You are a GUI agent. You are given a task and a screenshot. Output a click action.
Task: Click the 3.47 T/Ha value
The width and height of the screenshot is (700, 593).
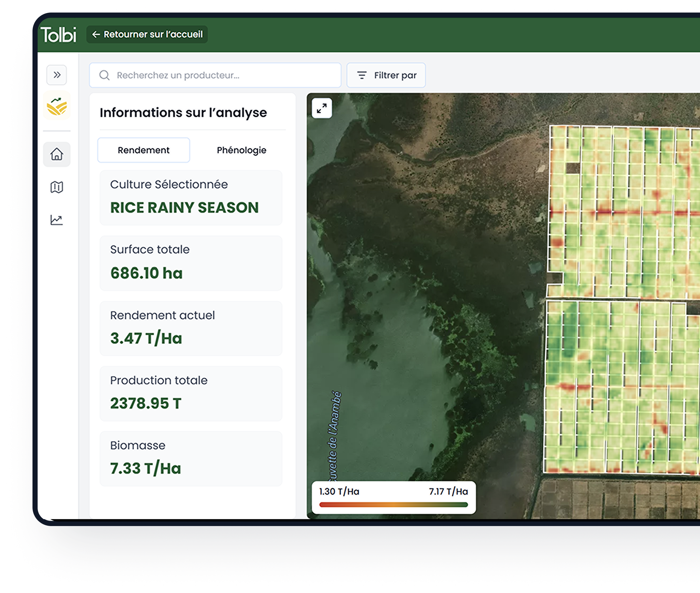[146, 338]
